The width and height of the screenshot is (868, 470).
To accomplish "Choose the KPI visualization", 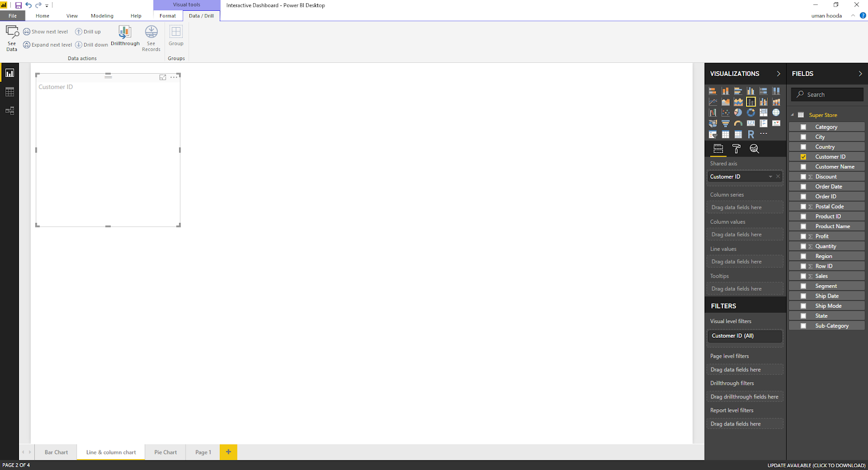I will click(x=776, y=124).
